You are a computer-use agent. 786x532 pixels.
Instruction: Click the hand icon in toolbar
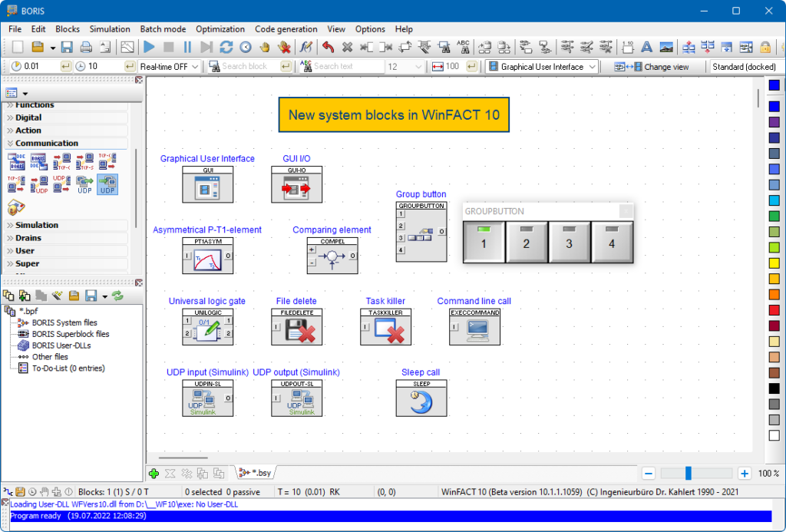coord(265,47)
